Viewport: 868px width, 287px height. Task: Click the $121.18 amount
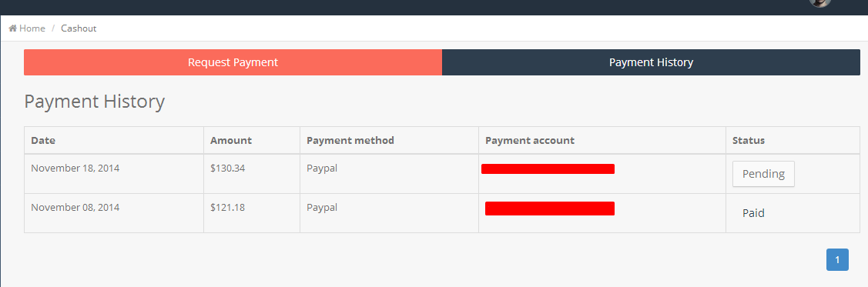(227, 208)
